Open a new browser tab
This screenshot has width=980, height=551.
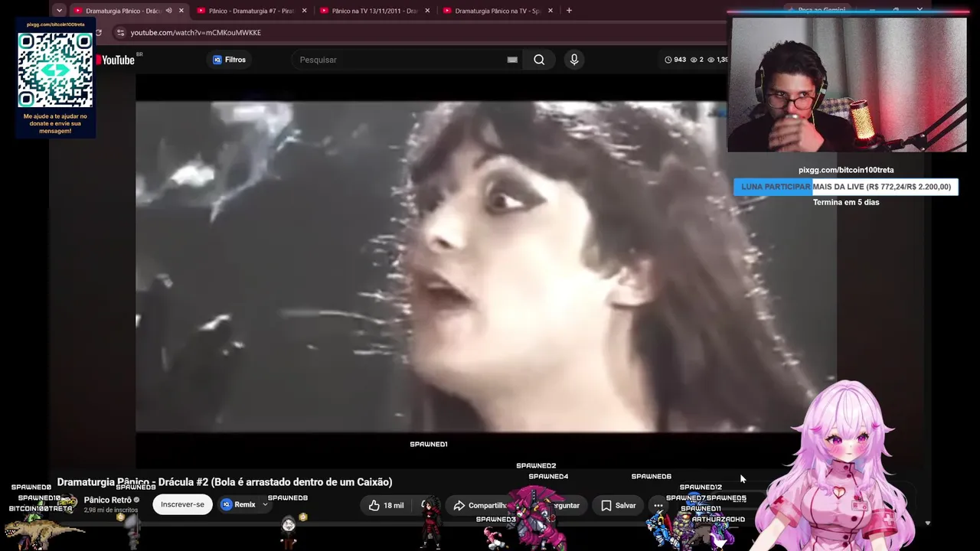(x=569, y=11)
